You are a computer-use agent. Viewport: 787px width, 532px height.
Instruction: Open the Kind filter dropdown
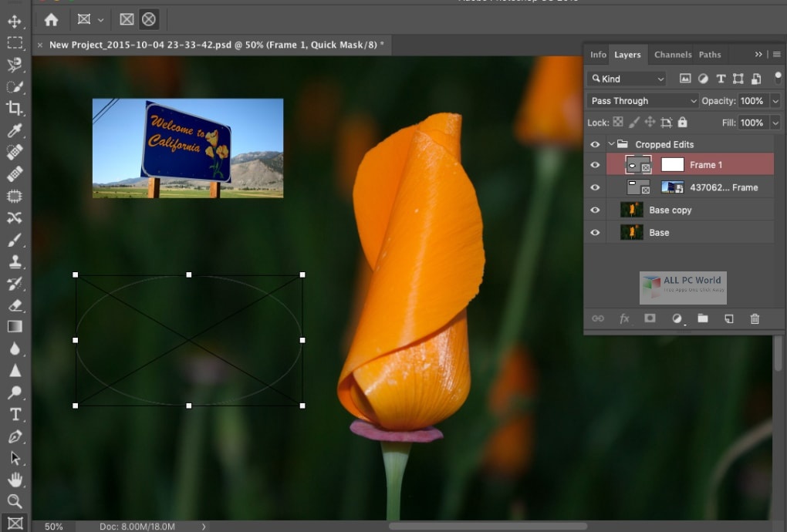[627, 79]
